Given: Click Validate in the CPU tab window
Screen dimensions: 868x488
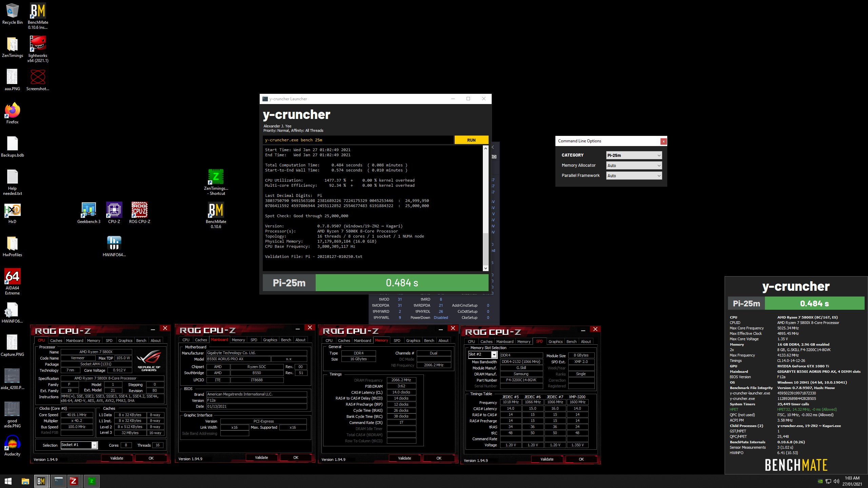Looking at the screenshot, I should pos(117,458).
